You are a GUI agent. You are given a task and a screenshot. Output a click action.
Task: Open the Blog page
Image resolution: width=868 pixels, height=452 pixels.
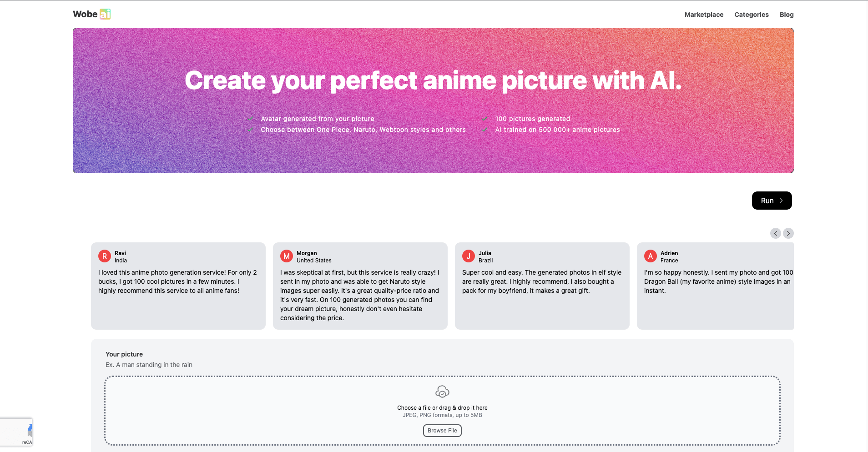[786, 14]
